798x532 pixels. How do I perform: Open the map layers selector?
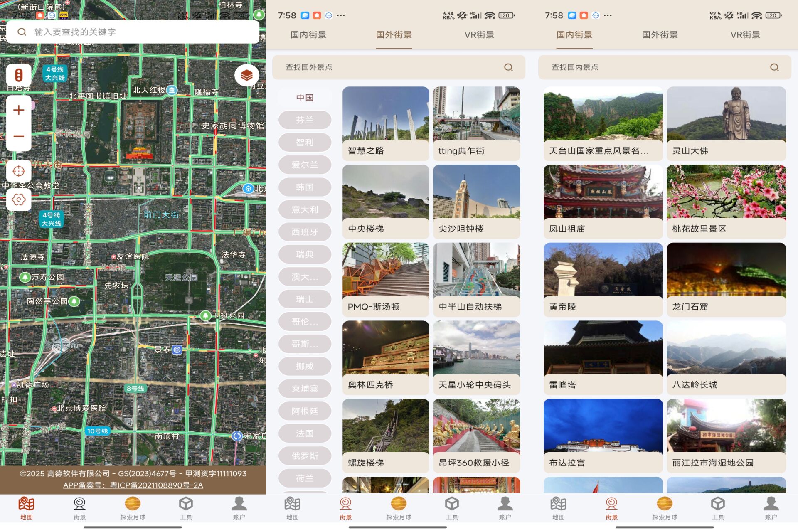pos(246,75)
